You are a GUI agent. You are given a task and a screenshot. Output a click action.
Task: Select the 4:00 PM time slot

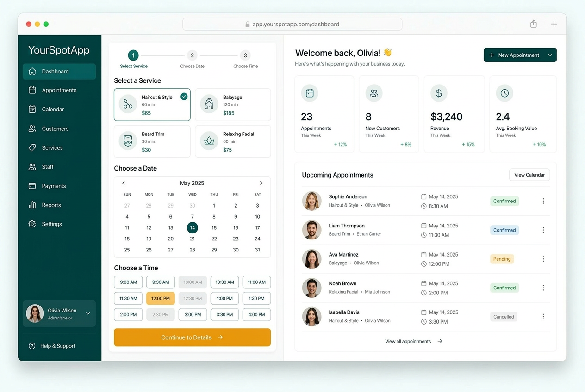click(256, 314)
